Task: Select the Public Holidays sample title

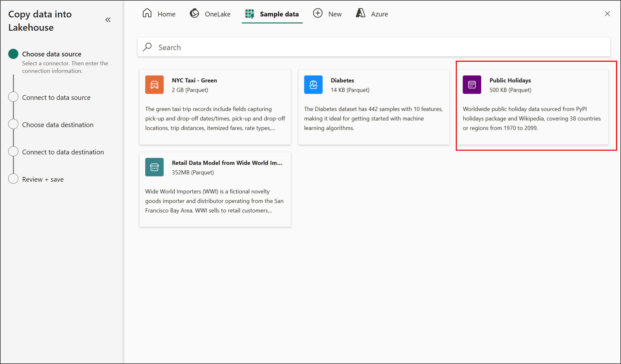Action: (510, 81)
